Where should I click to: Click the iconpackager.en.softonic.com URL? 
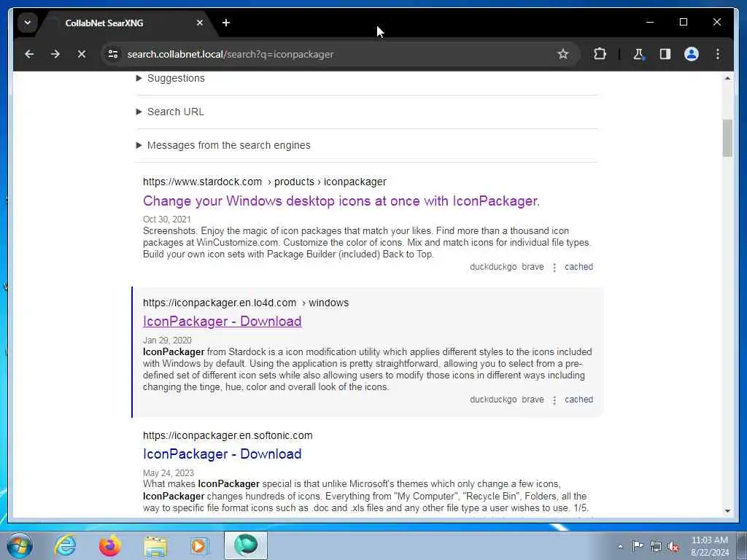point(228,435)
